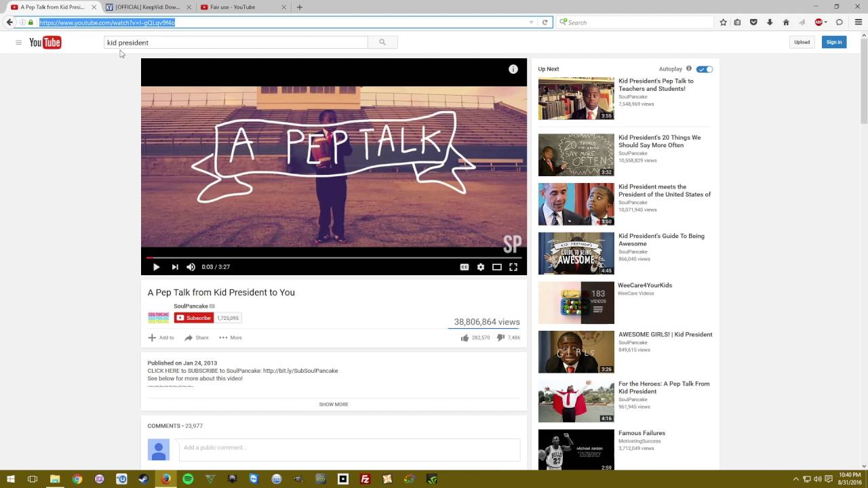Screen dimensions: 868x488
Task: Open Famous Failures video title
Action: tap(642, 433)
